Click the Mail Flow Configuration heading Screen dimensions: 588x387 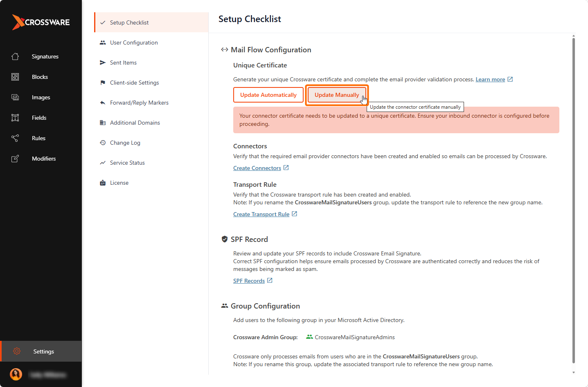[271, 49]
